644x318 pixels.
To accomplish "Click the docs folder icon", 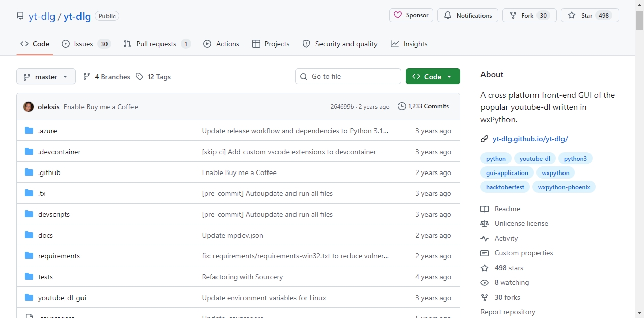I will tap(29, 235).
